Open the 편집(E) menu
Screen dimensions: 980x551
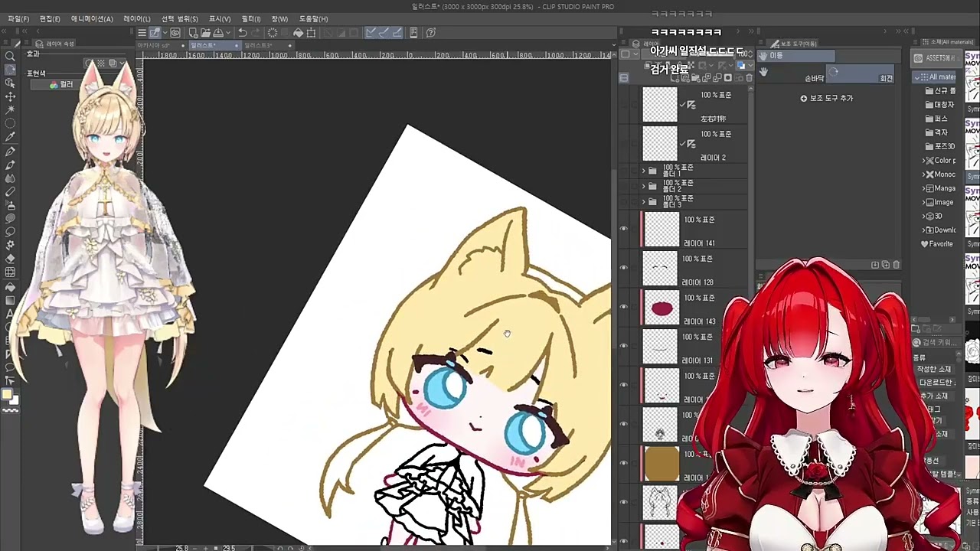pyautogui.click(x=50, y=18)
